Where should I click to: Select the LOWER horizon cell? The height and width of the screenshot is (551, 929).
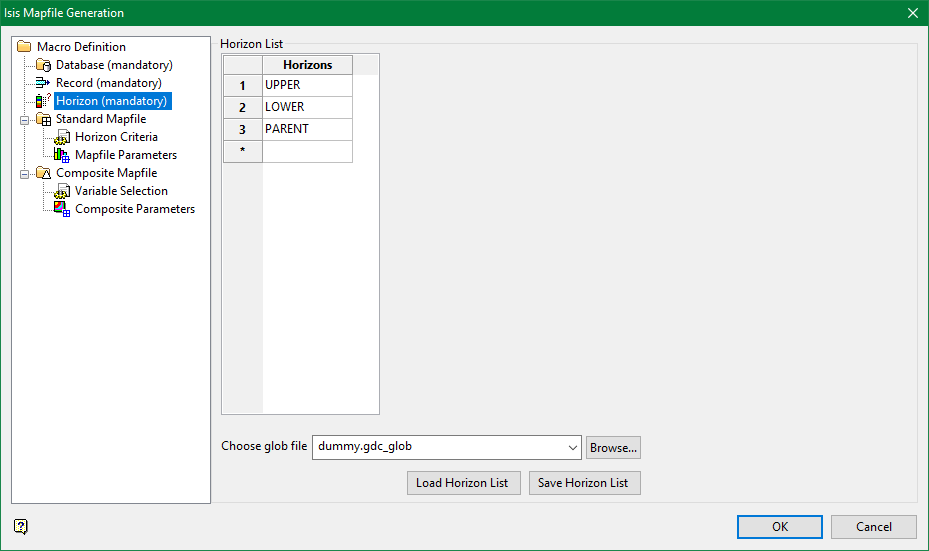(307, 107)
